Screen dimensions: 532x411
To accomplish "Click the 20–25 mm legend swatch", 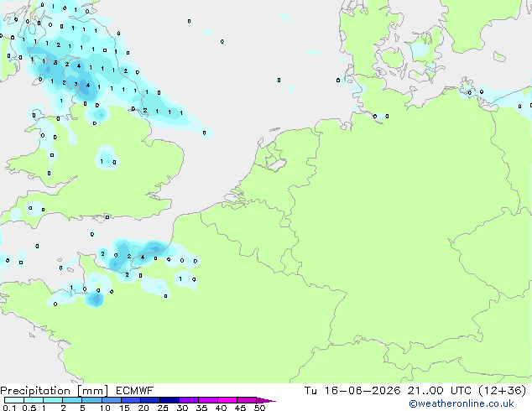I will (150, 400).
